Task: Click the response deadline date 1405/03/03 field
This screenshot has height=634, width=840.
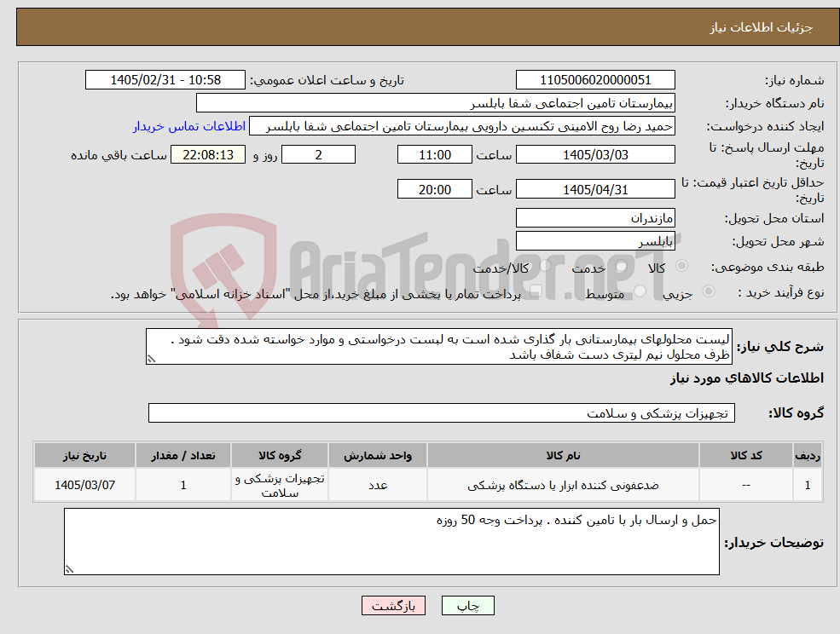Action: [x=595, y=155]
